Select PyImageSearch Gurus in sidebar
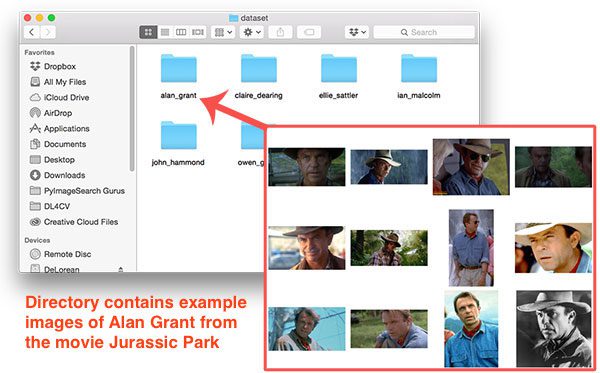Image resolution: width=600 pixels, height=373 pixels. pos(77,191)
